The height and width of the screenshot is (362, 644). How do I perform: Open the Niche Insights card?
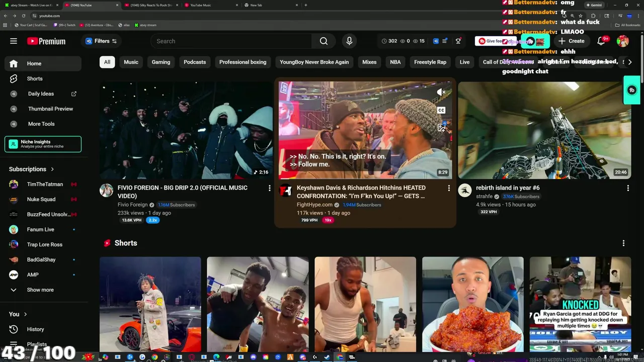pos(43,144)
